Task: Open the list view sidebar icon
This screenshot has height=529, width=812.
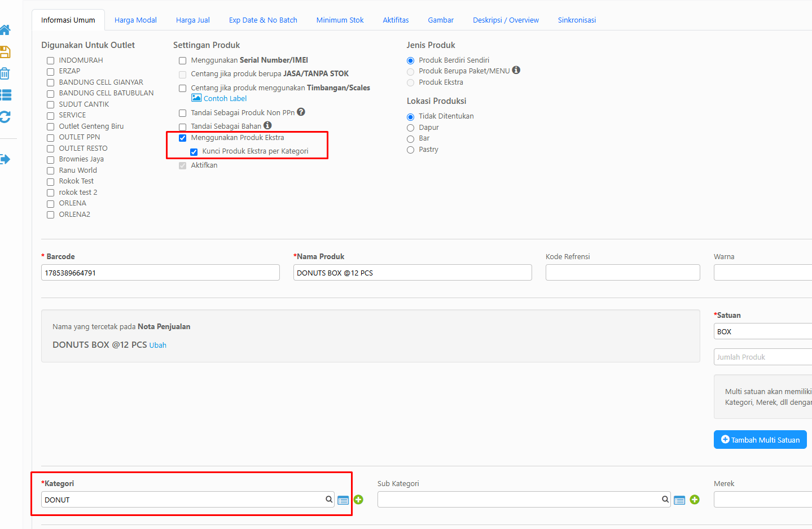Action: pyautogui.click(x=5, y=95)
